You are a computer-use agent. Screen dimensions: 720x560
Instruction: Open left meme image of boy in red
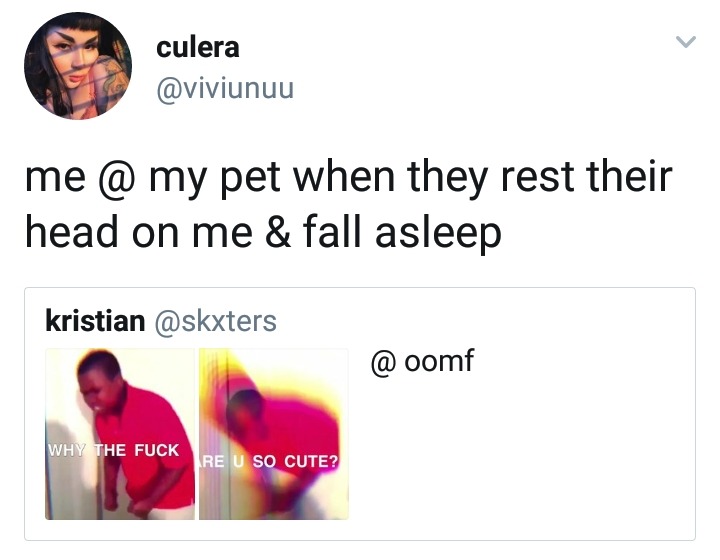tap(120, 433)
